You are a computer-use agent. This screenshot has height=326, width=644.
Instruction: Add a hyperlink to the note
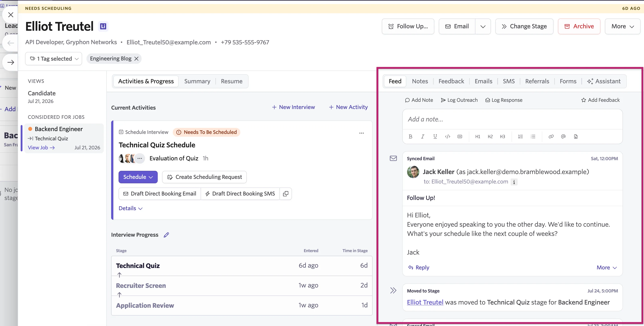click(551, 136)
